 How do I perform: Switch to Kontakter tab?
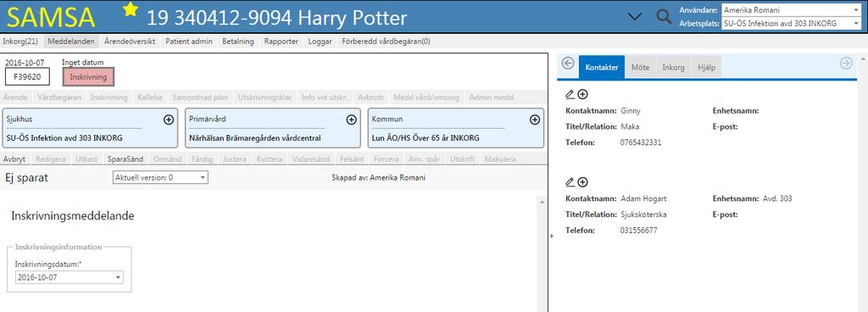tap(602, 68)
